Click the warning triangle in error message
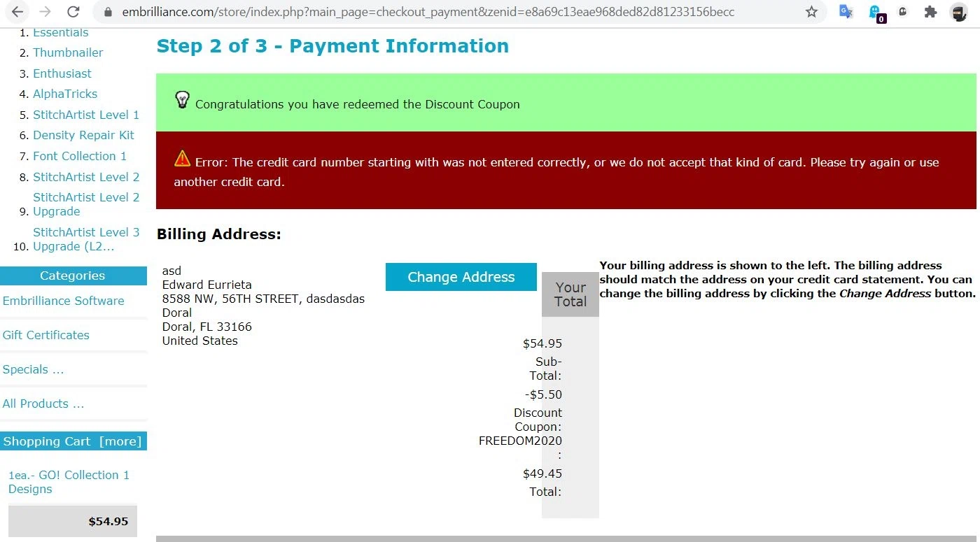 182,158
